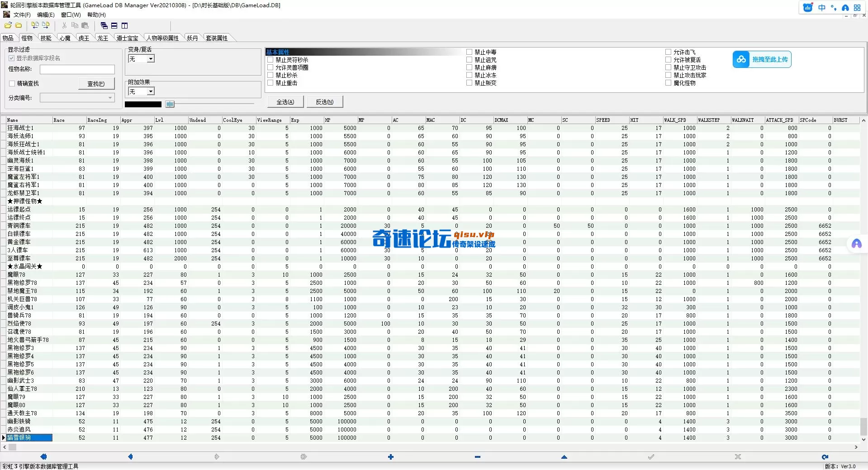Click the 查找(F) search button
This screenshot has height=470, width=868.
pyautogui.click(x=96, y=84)
